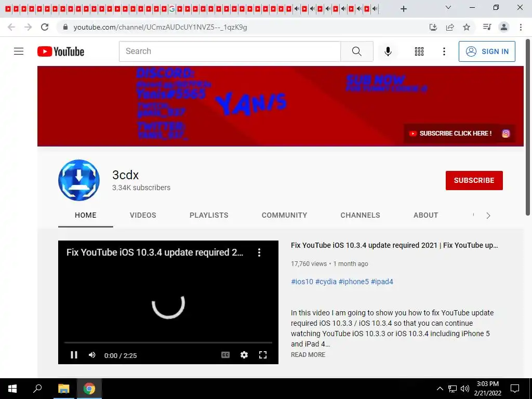The width and height of the screenshot is (532, 399).
Task: Expand more channel tabs with right chevron
Action: [488, 216]
